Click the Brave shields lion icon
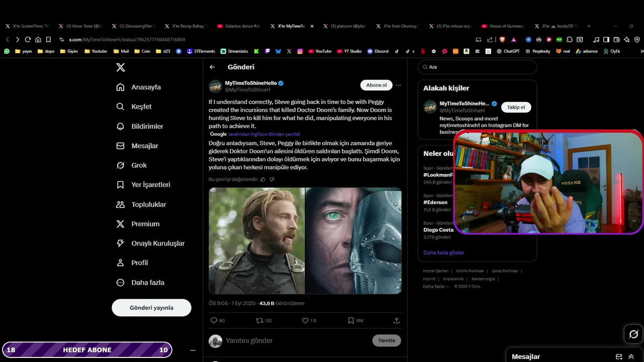Viewport: 644px width, 362px height. point(502,39)
